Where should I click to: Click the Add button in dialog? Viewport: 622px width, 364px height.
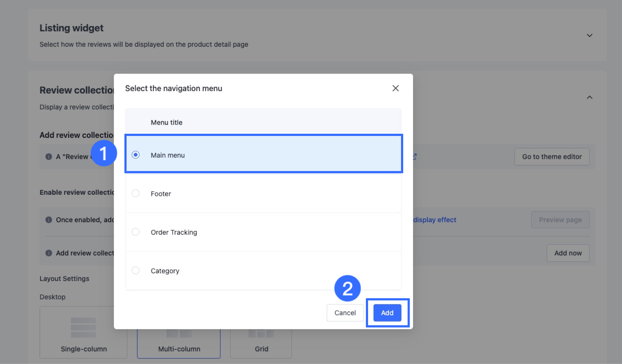coord(387,313)
